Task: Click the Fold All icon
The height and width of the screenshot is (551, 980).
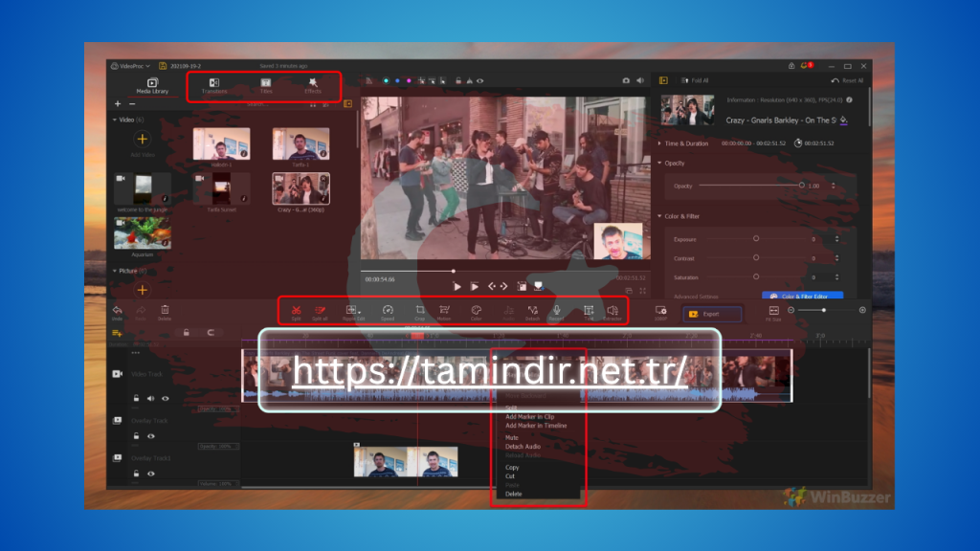Action: (x=685, y=80)
